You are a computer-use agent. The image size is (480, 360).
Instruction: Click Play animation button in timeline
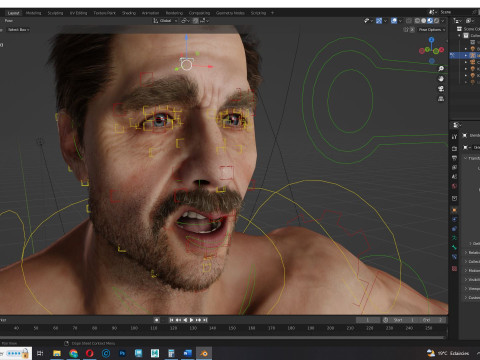tap(191, 320)
